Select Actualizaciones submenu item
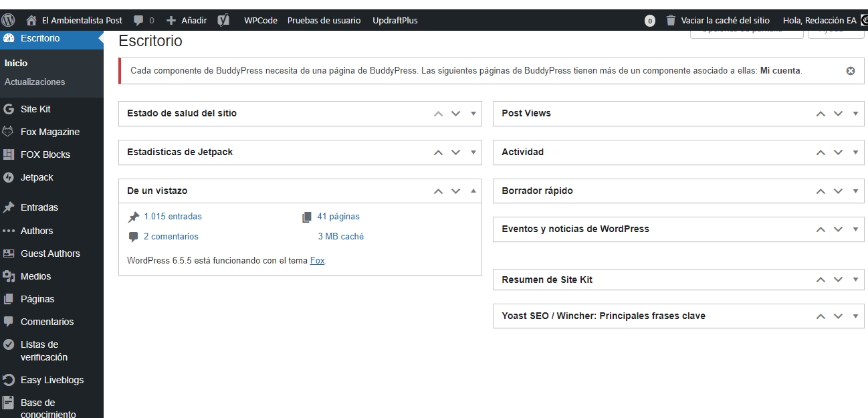The height and width of the screenshot is (418, 868). tap(35, 82)
